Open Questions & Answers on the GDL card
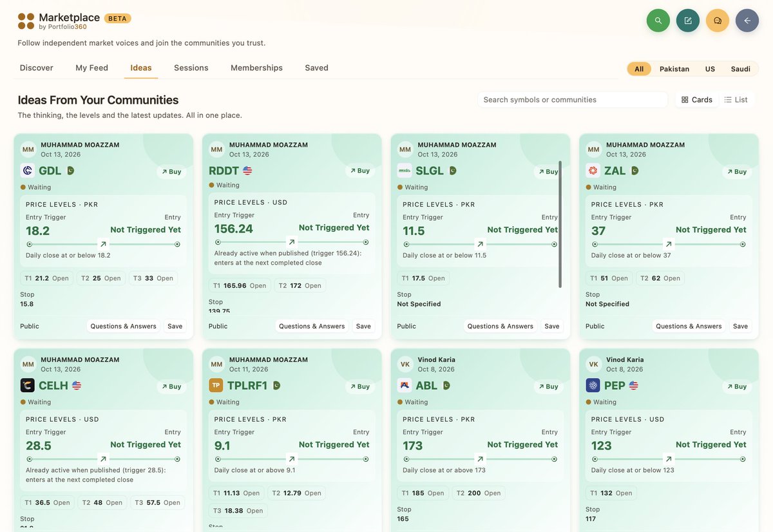Viewport: 773px width, 532px height. coord(123,326)
